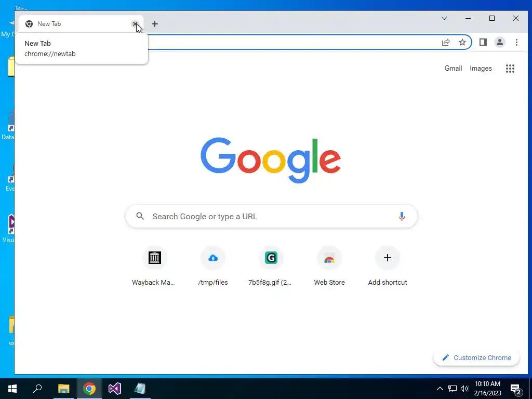The width and height of the screenshot is (532, 399).
Task: Open Google Images link
Action: (x=481, y=68)
